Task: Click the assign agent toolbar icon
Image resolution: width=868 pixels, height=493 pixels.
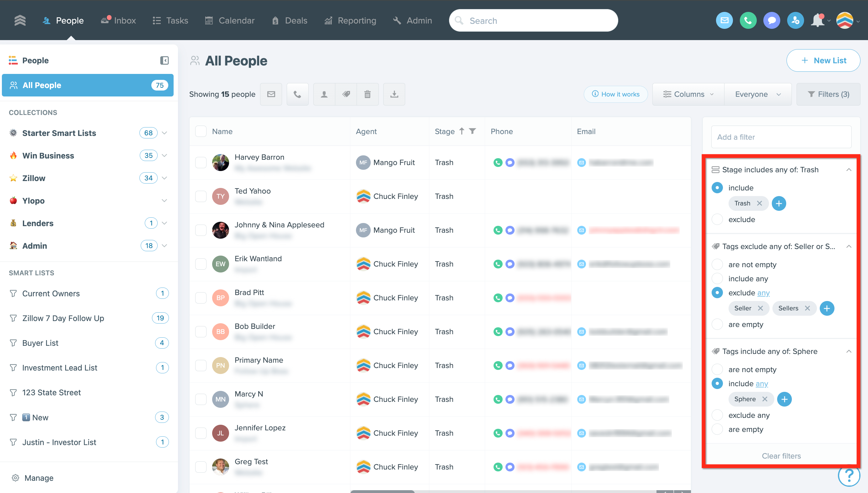Action: 324,94
